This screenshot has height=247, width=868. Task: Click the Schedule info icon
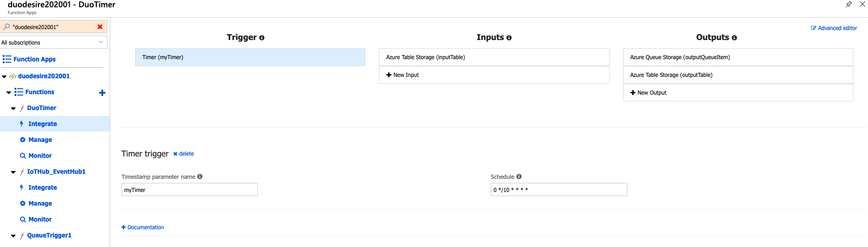click(x=519, y=176)
